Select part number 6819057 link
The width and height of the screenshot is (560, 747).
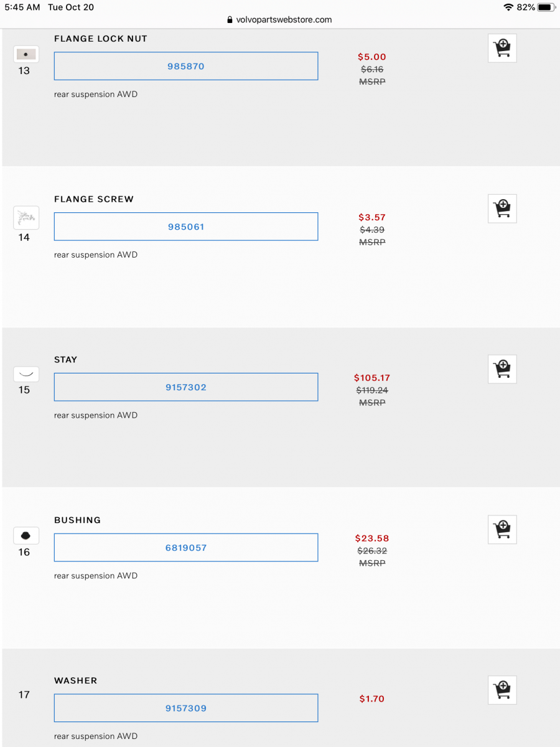[x=185, y=547]
